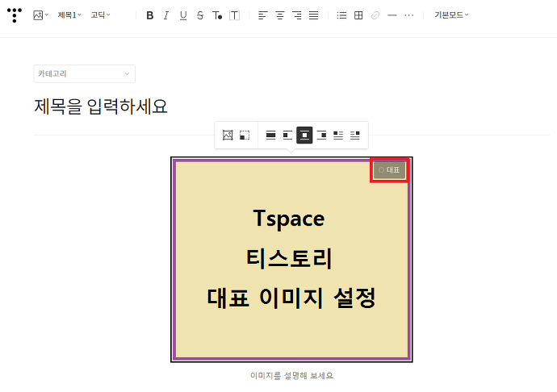Toggle underline formatting
The height and width of the screenshot is (392, 557).
pos(183,15)
